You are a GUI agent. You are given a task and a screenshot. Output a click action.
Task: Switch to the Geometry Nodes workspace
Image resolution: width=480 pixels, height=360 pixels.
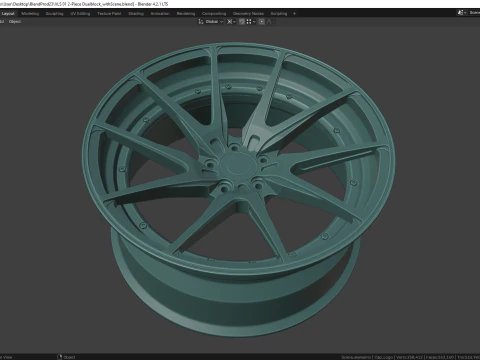(248, 14)
